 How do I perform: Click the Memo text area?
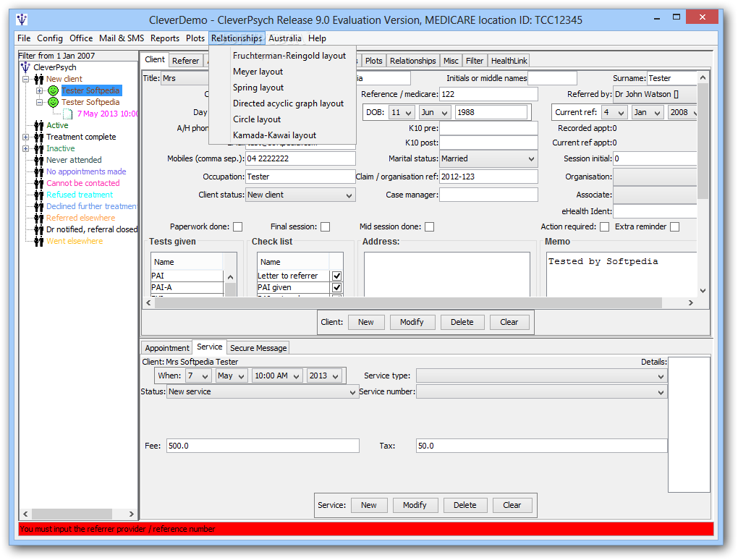point(622,274)
